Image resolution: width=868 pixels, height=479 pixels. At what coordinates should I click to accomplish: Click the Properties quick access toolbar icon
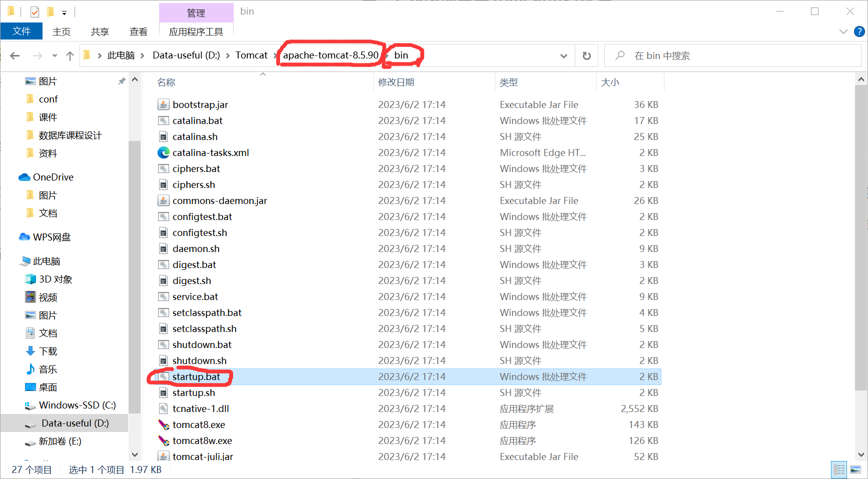pos(35,11)
